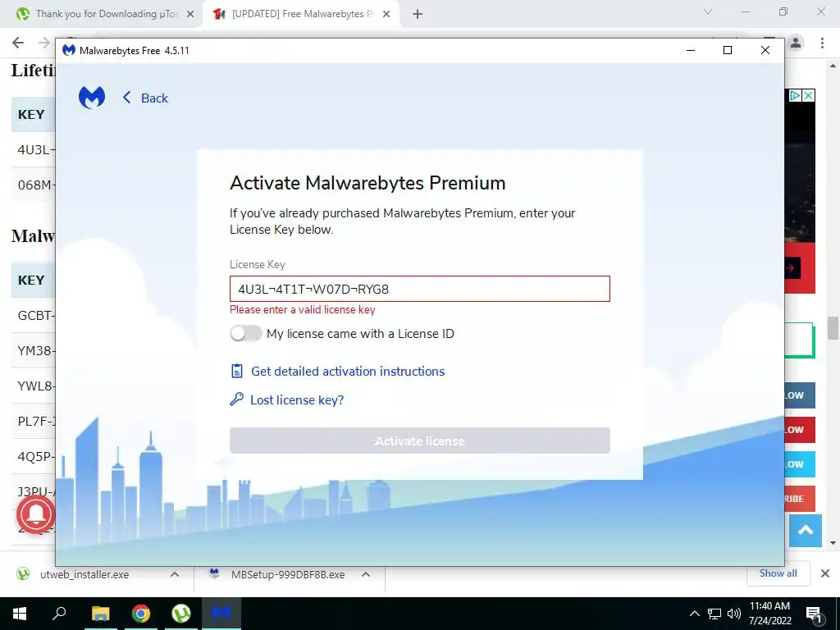Image resolution: width=840 pixels, height=630 pixels.
Task: Click the Malwarebytes logo beside Back
Action: 92,98
